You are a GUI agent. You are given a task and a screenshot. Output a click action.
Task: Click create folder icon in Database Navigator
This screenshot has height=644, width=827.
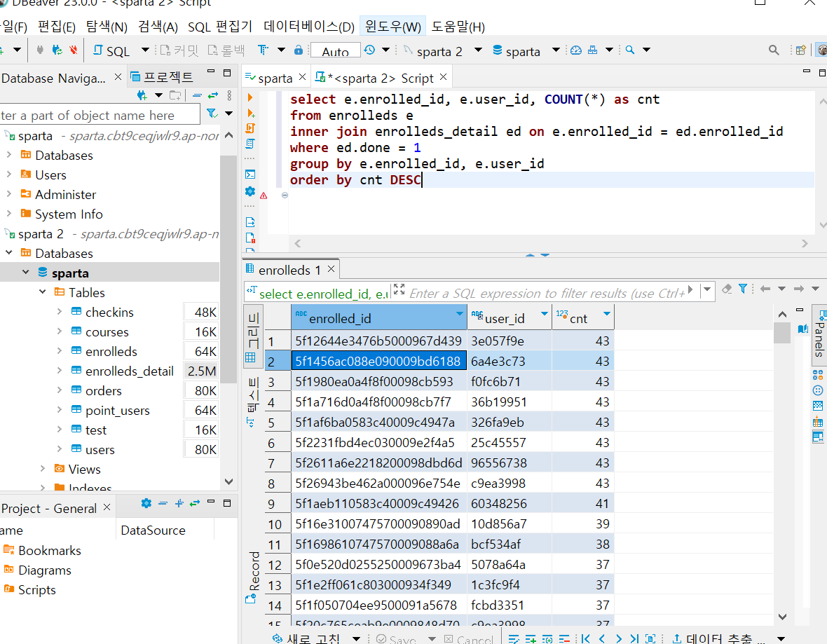(x=175, y=95)
